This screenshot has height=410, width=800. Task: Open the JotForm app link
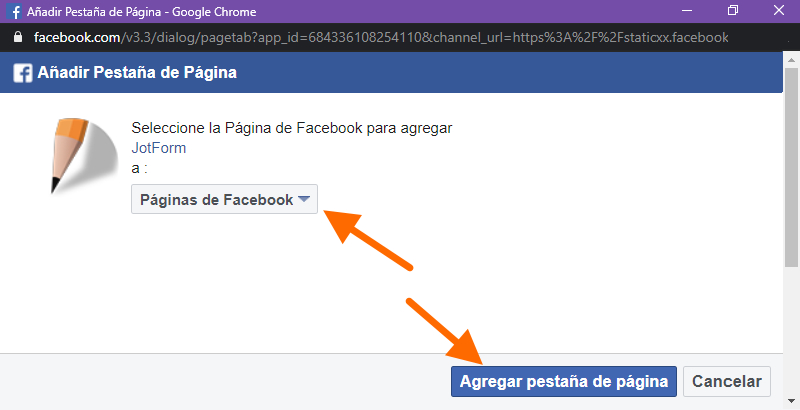tap(159, 148)
